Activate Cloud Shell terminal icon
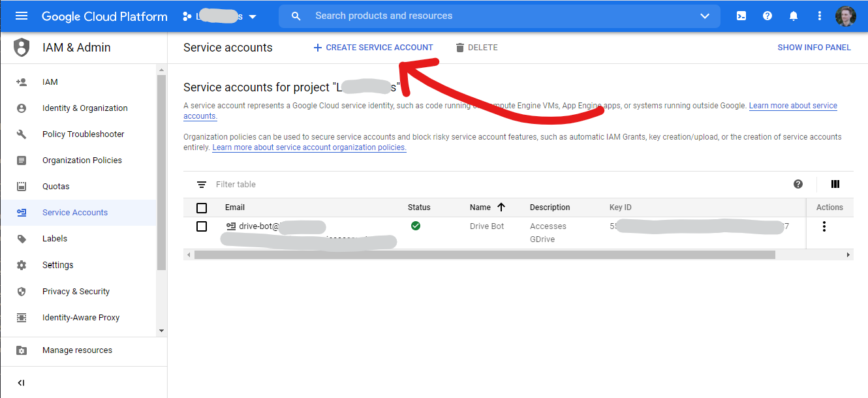Image resolution: width=868 pixels, height=398 pixels. [741, 16]
